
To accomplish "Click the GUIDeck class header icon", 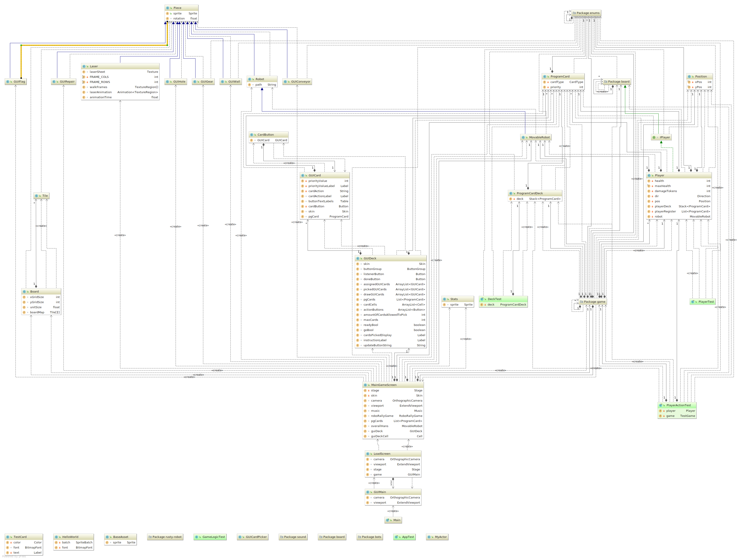I will coord(358,258).
